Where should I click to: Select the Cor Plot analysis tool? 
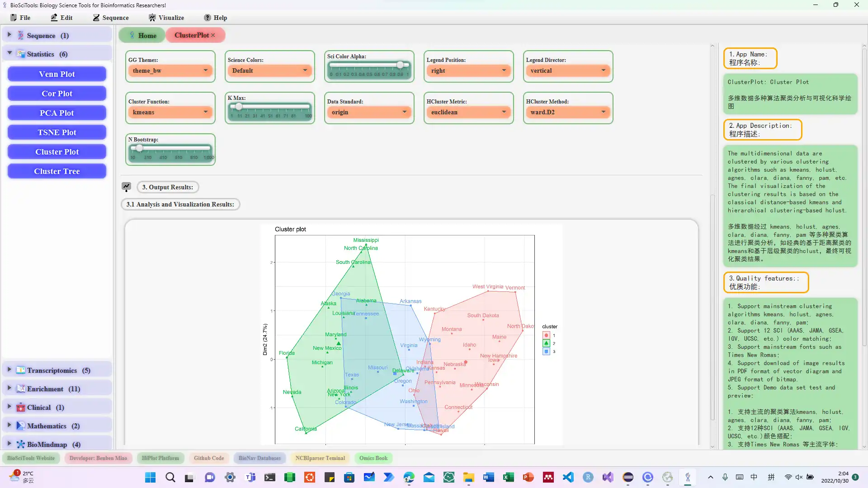57,94
